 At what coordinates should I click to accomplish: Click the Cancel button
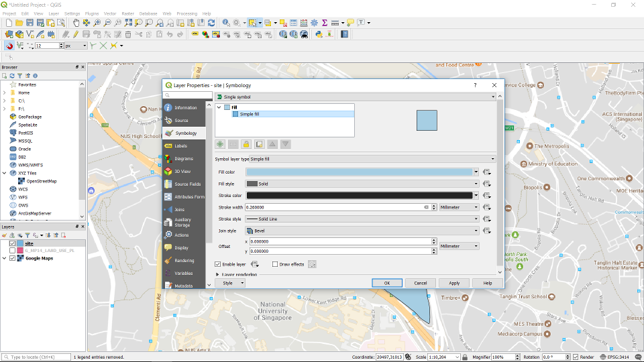click(420, 283)
